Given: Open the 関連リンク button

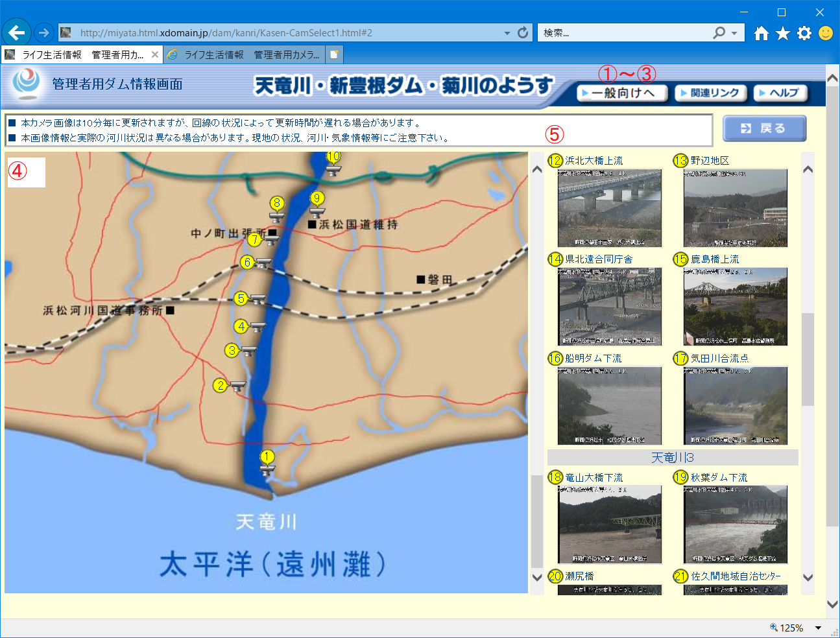Looking at the screenshot, I should (710, 93).
